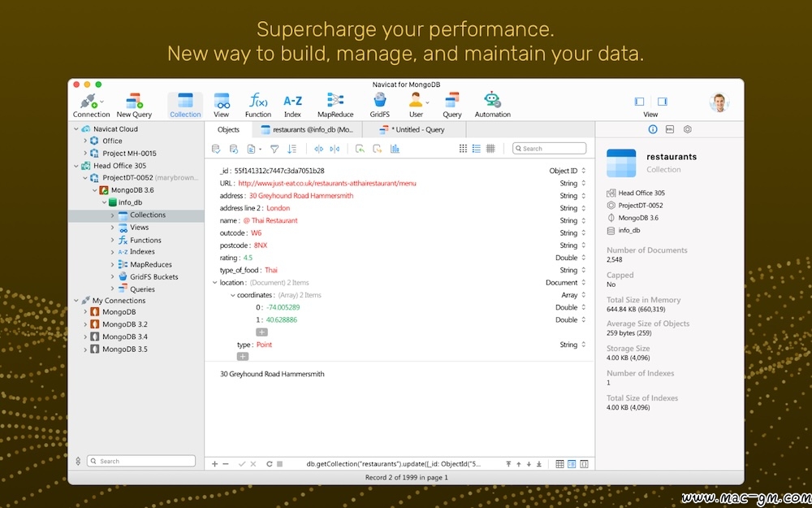Click the chart icon in object toolbar
This screenshot has height=508, width=812.
(x=395, y=149)
